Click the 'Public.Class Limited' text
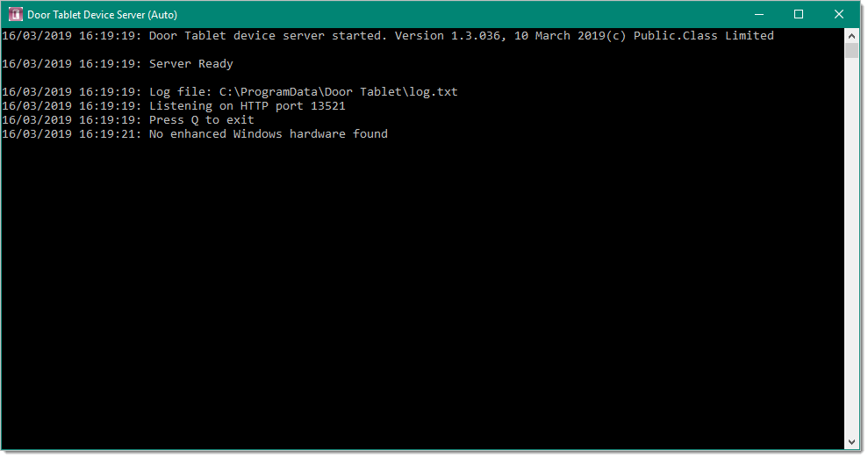This screenshot has width=868, height=458. 704,36
